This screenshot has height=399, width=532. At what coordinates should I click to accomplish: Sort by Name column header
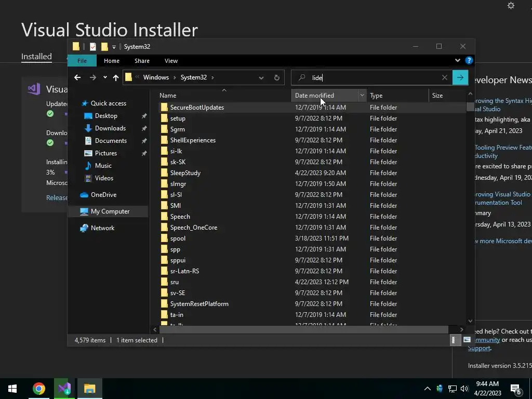tap(224, 96)
